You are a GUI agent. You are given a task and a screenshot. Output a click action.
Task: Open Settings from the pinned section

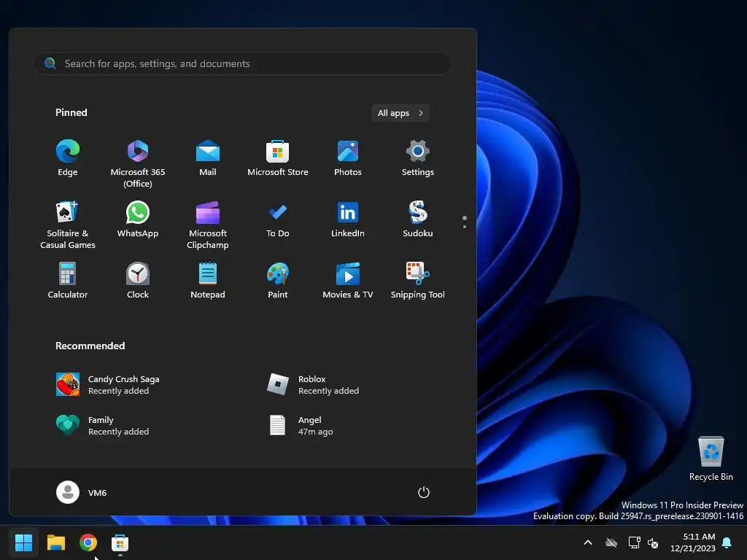418,158
